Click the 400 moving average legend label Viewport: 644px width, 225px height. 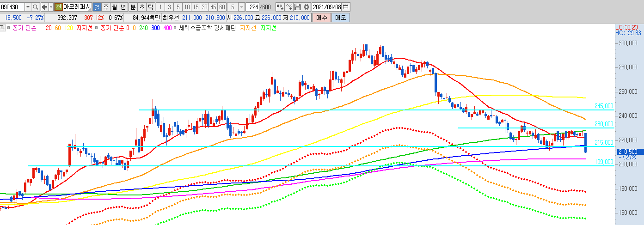167,28
